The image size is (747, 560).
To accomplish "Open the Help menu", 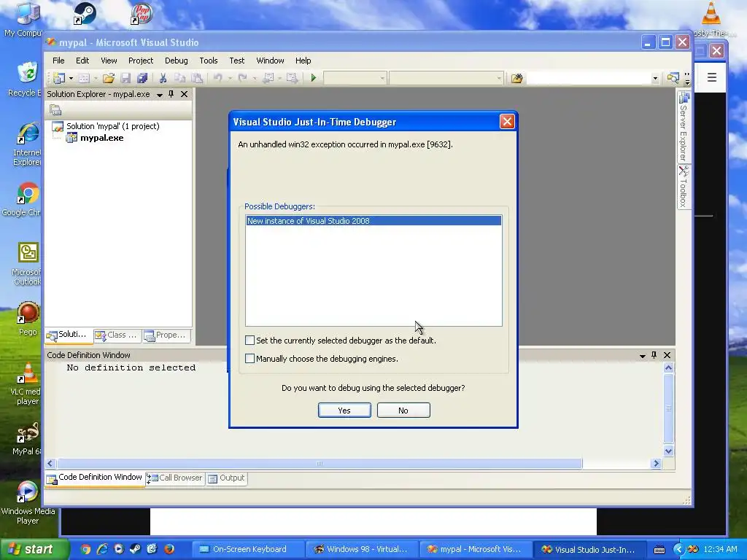I will (303, 61).
